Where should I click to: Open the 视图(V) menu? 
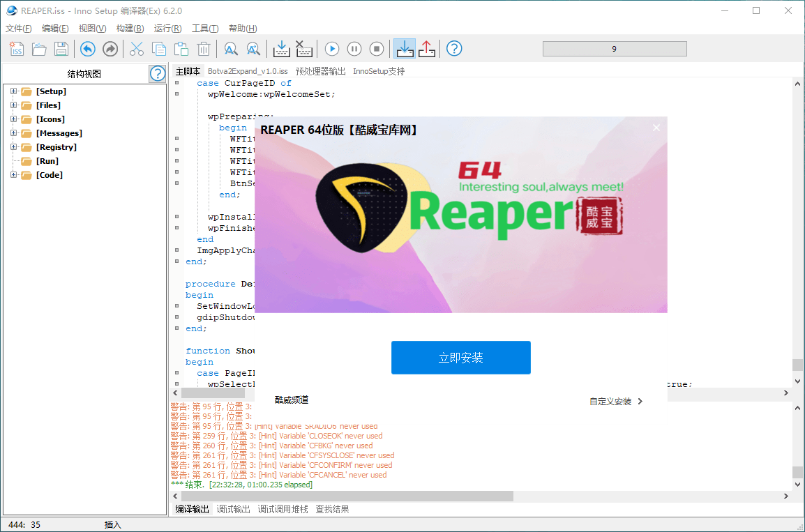(x=92, y=28)
